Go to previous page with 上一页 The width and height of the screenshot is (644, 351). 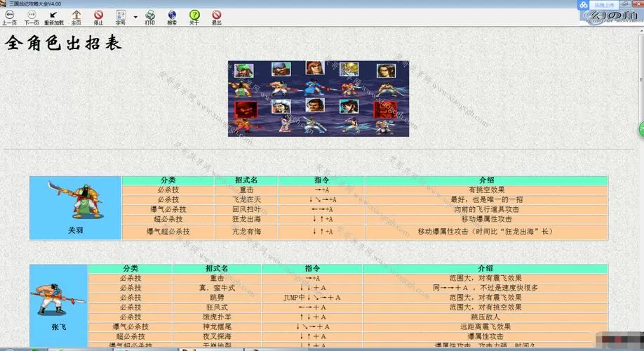[x=9, y=18]
